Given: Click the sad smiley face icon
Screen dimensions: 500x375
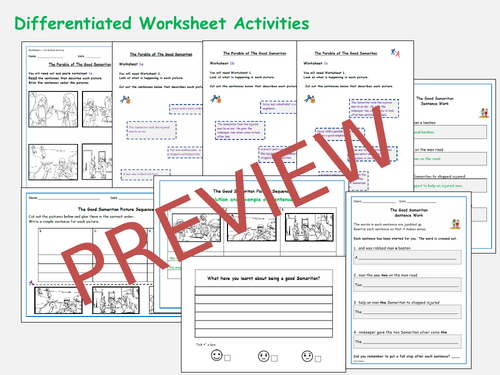Looking at the screenshot, I should [307, 356].
